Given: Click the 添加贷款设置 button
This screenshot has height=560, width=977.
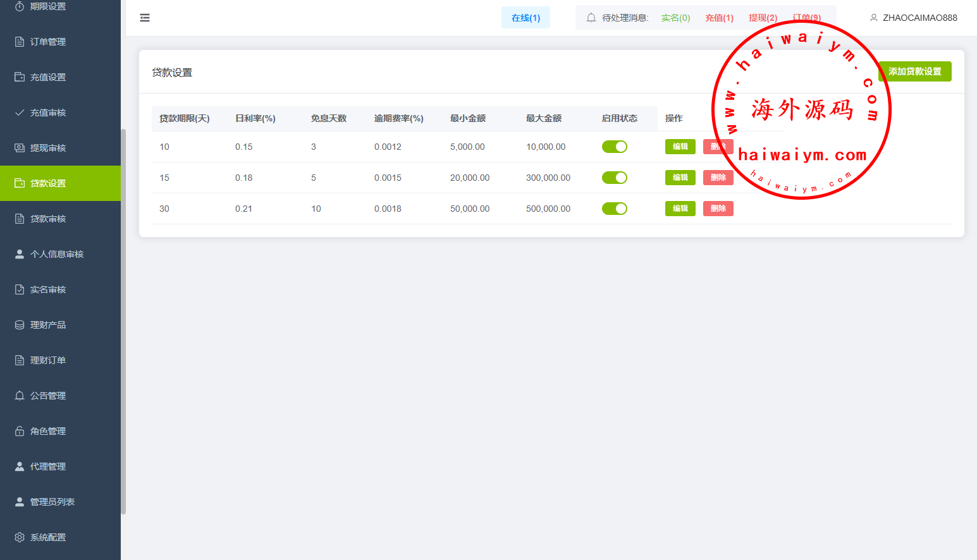Looking at the screenshot, I should (x=914, y=71).
